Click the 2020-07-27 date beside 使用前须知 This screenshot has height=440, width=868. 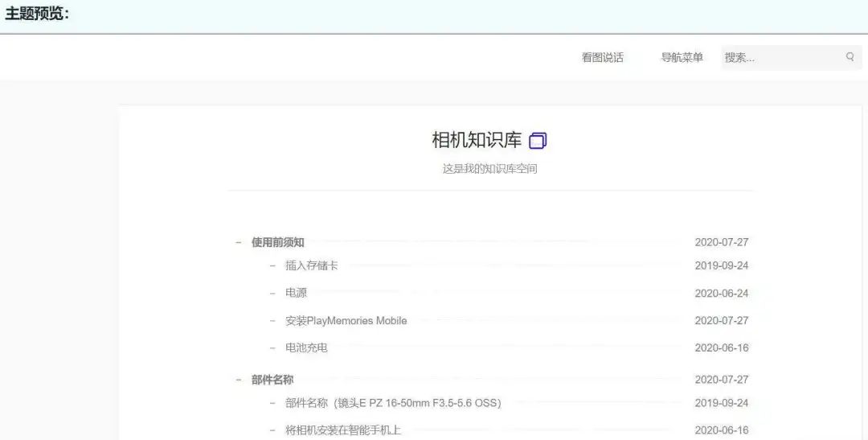721,242
